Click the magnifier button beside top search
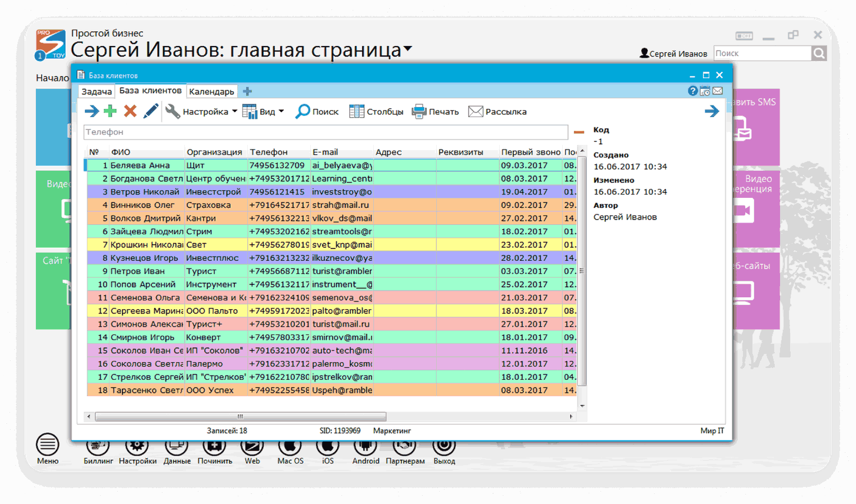This screenshot has height=504, width=856. tap(819, 54)
